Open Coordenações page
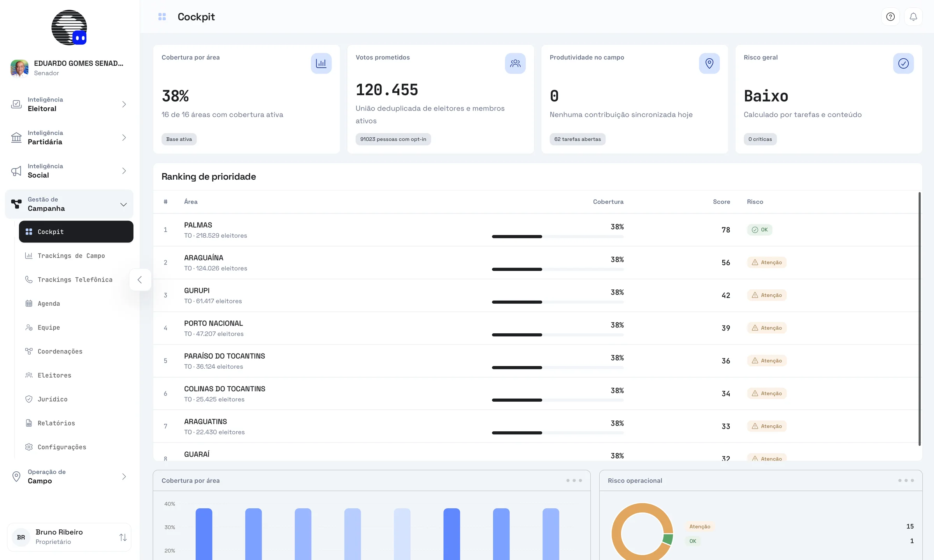The height and width of the screenshot is (560, 934). pos(76,352)
